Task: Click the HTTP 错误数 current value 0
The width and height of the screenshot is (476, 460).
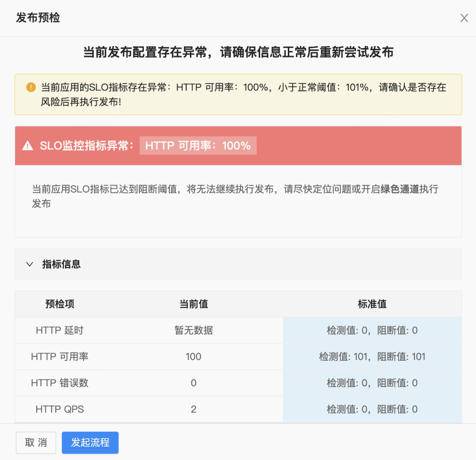Action: tap(193, 383)
